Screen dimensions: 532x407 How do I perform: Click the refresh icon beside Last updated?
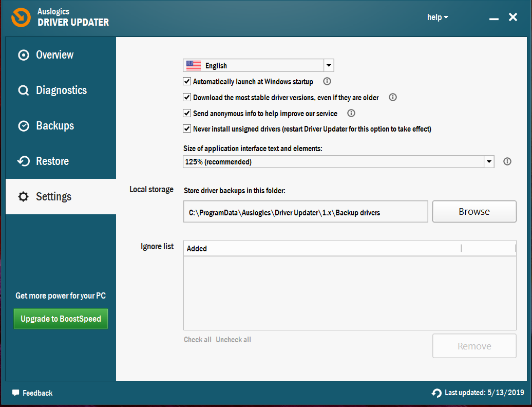click(x=436, y=393)
